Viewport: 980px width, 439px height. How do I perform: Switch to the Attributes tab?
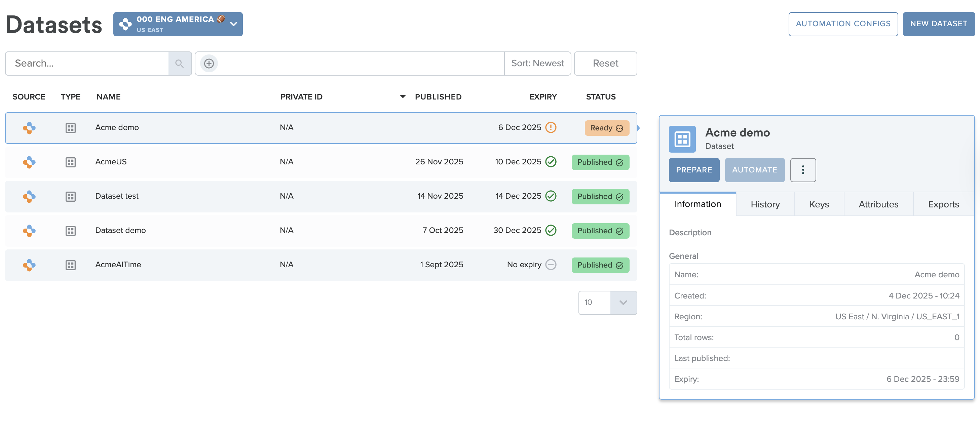(x=878, y=204)
